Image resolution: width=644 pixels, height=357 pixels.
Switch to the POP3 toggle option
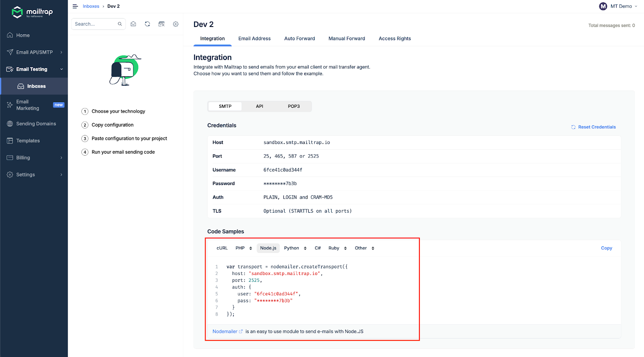[x=294, y=106]
